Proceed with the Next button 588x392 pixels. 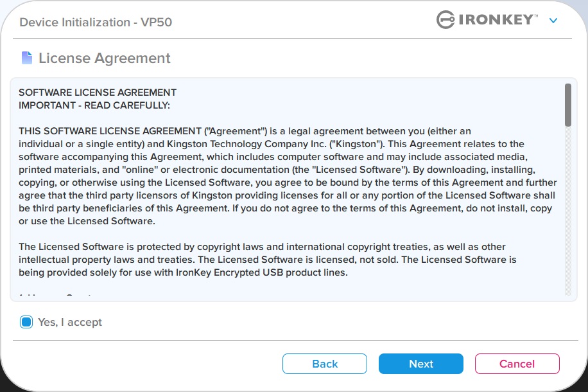pyautogui.click(x=420, y=364)
